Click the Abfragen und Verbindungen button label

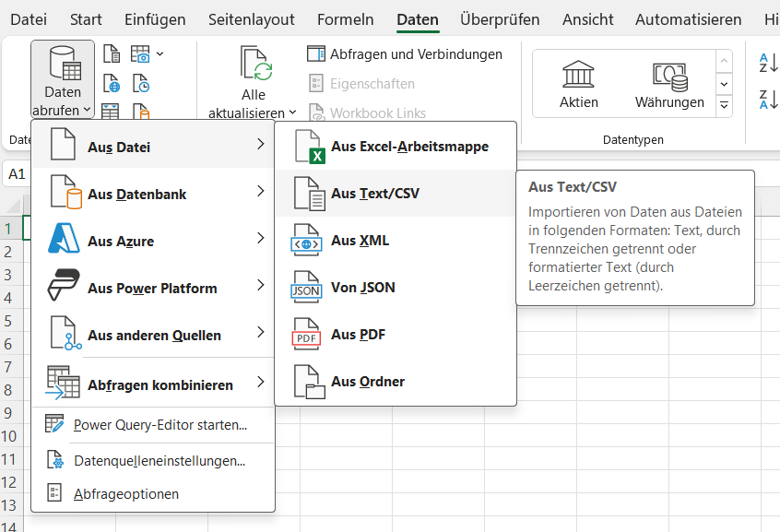[x=416, y=53]
